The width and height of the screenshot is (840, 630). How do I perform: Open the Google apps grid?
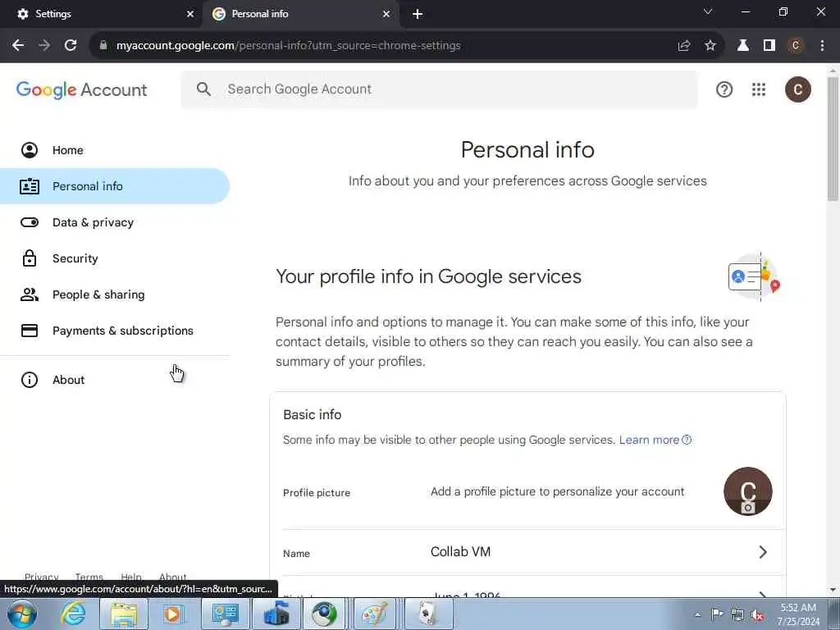(759, 89)
